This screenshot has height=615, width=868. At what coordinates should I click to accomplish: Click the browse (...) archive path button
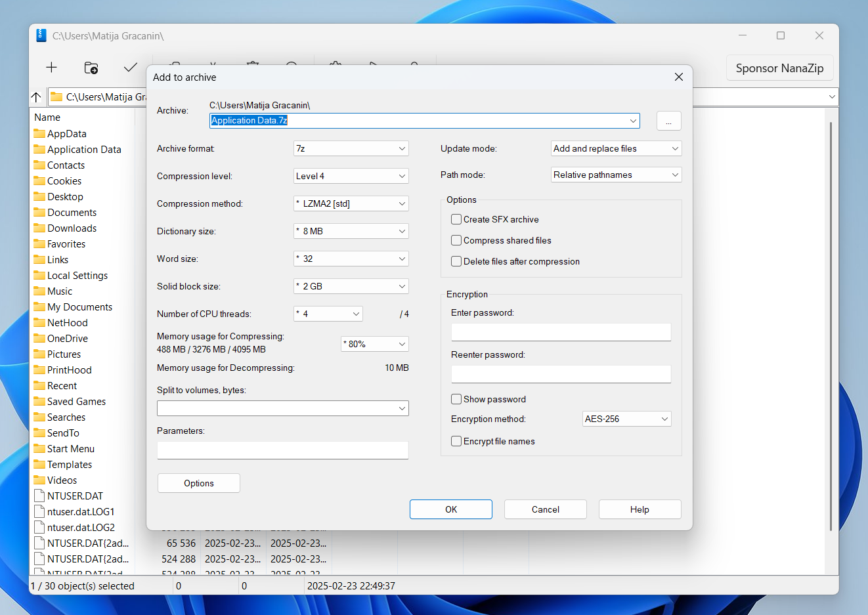669,121
